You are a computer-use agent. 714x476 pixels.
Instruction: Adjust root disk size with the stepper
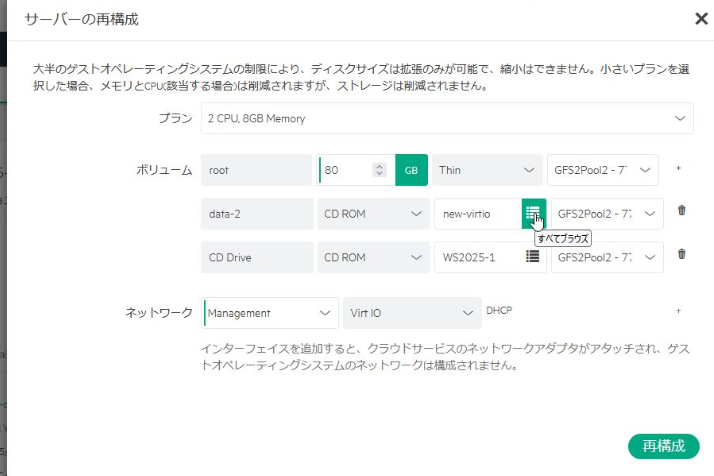379,170
